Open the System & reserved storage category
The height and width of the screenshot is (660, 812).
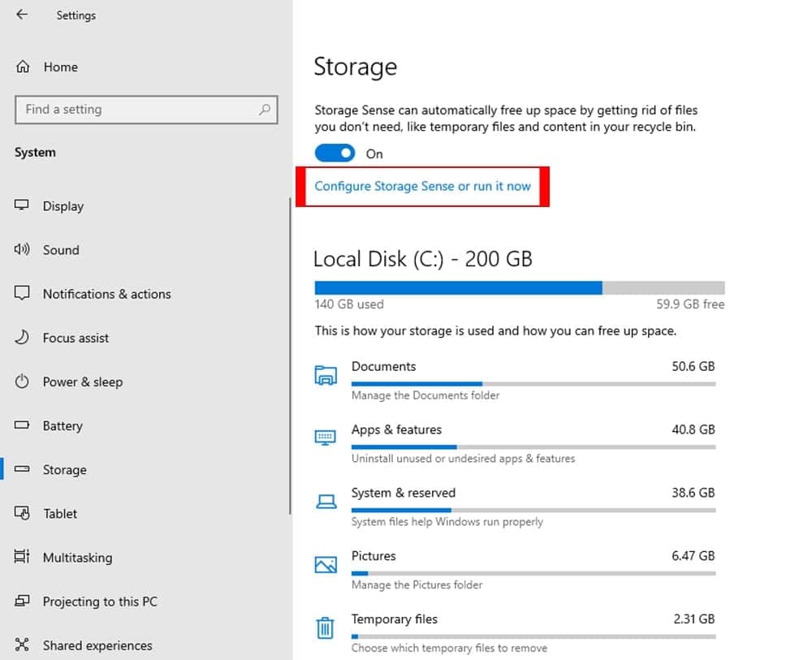click(x=516, y=507)
